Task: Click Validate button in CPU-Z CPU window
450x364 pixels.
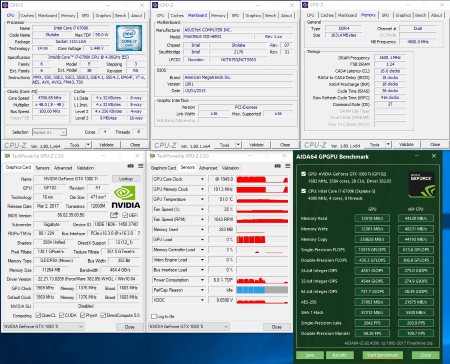Action: [106, 145]
